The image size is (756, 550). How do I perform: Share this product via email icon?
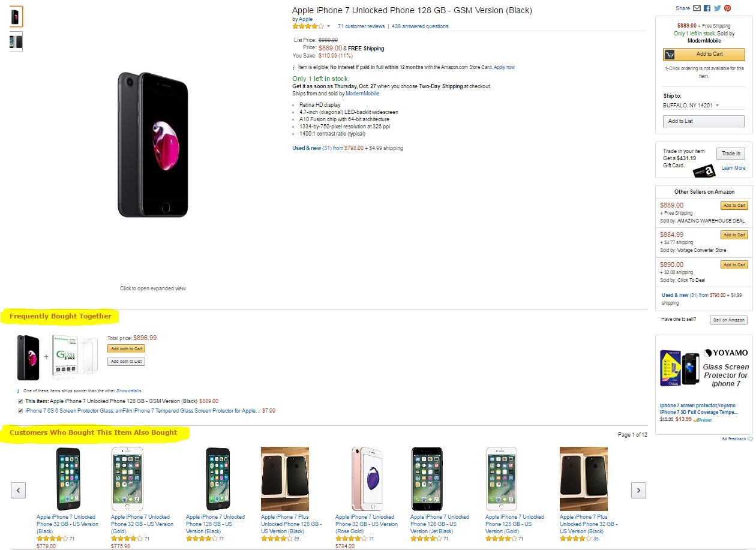[x=697, y=8]
